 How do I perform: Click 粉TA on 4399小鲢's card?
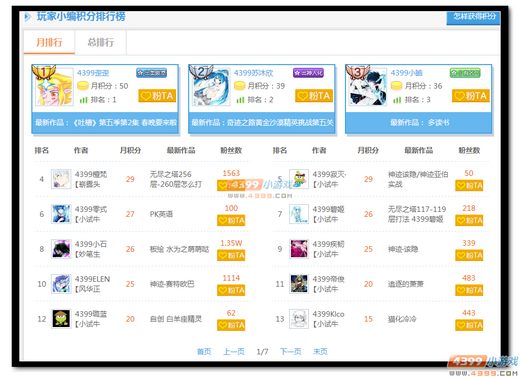click(471, 96)
